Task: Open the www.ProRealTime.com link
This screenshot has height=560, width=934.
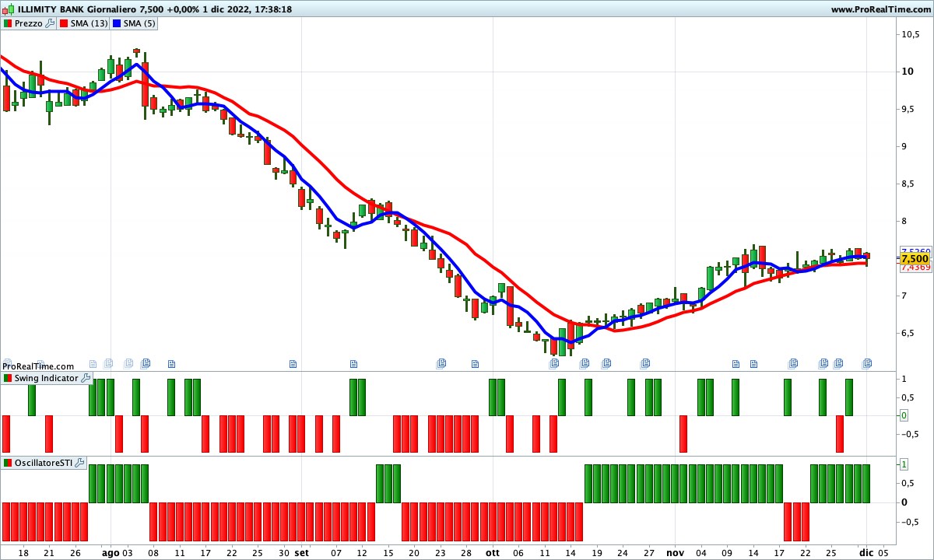Action: click(x=881, y=9)
